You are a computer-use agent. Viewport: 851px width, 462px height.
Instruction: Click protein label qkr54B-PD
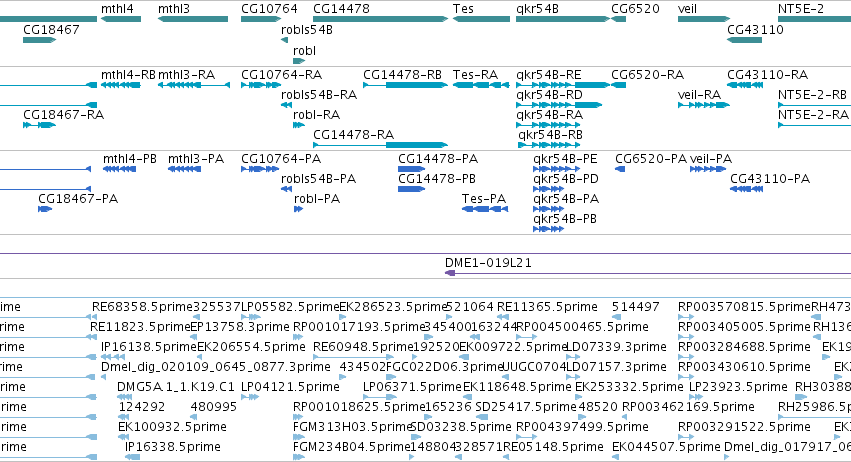[566, 179]
